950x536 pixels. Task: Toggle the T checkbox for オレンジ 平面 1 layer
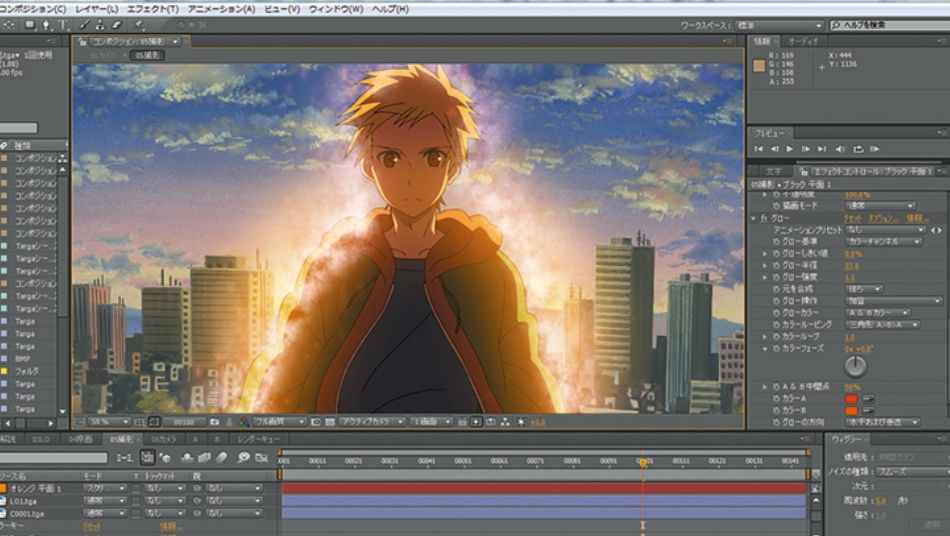136,488
